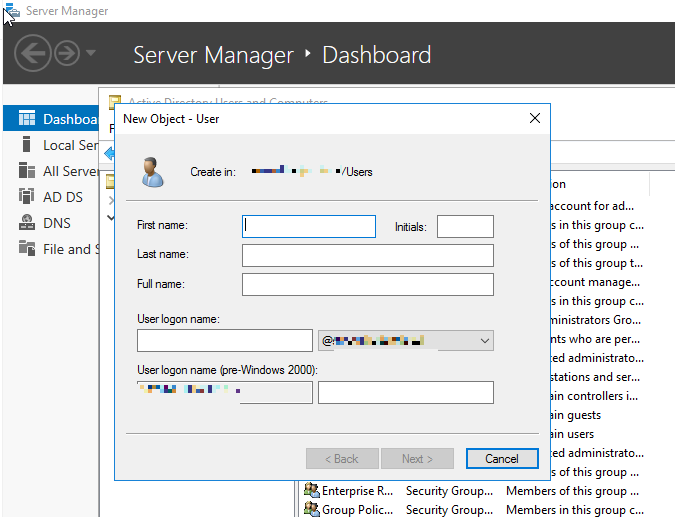Click the Enterprise R... group icon

(x=312, y=490)
